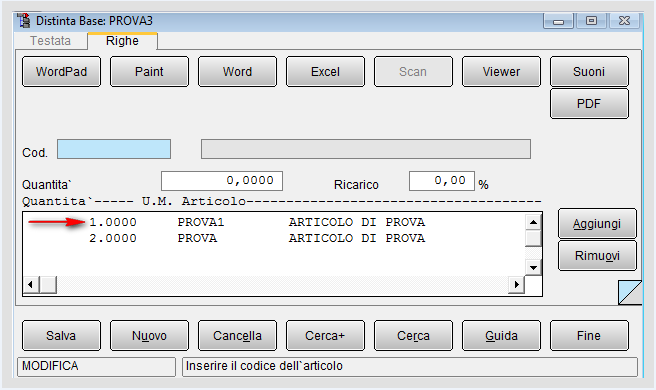
Task: Click the Cerca button
Action: (413, 336)
